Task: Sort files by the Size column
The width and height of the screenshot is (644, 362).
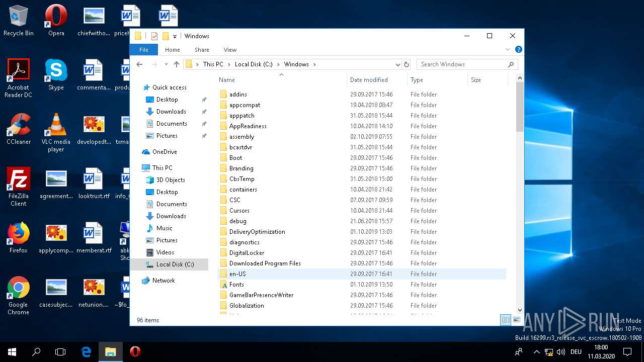Action: [x=488, y=80]
